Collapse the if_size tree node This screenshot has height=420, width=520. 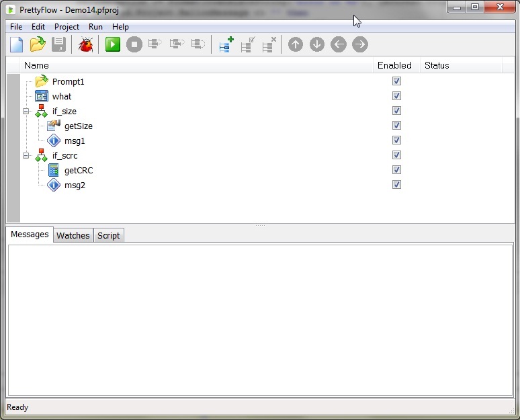(26, 111)
